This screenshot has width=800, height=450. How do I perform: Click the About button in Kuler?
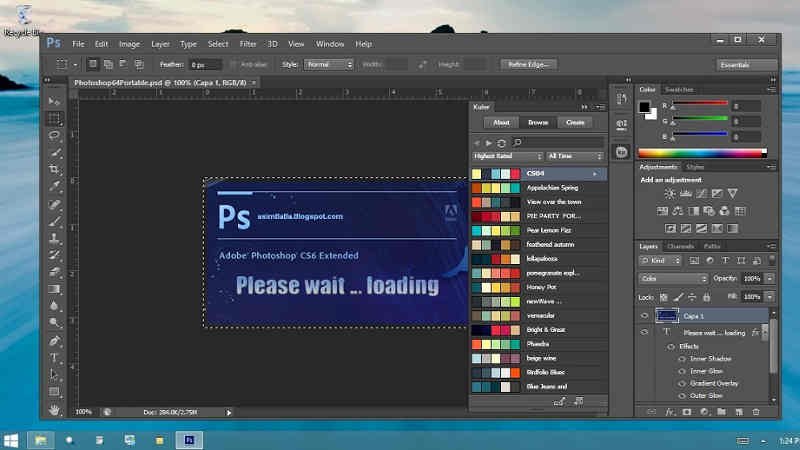pos(501,122)
